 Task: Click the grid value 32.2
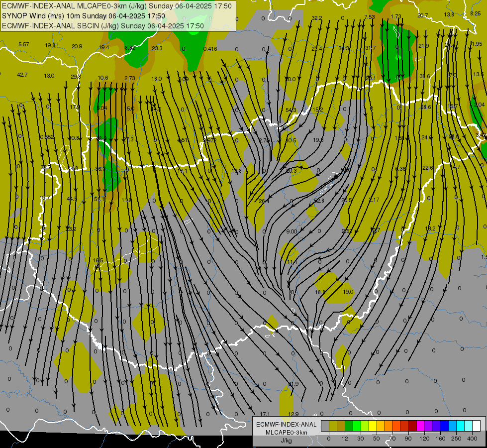point(316,18)
